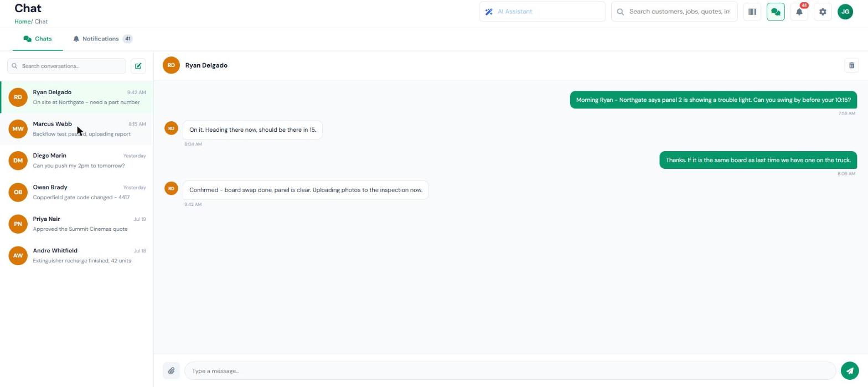The height and width of the screenshot is (387, 868).
Task: Open the barcode scanner icon
Action: 752,12
